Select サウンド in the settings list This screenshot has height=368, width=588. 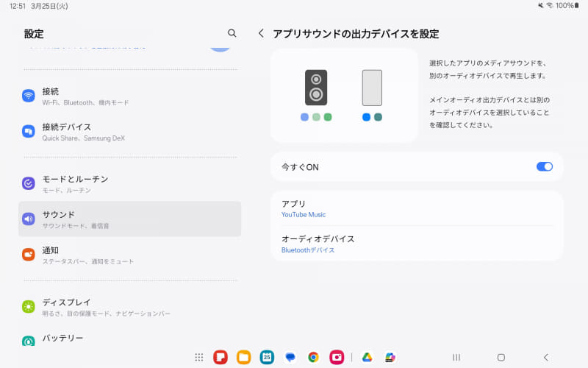(130, 219)
